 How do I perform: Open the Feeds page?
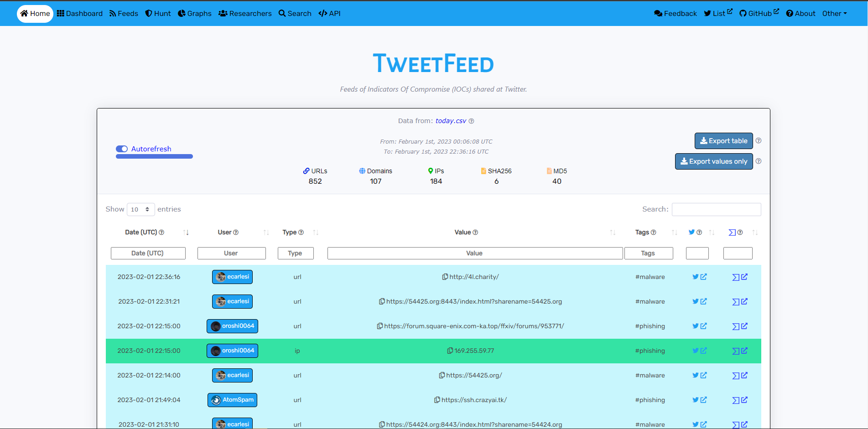click(x=124, y=14)
